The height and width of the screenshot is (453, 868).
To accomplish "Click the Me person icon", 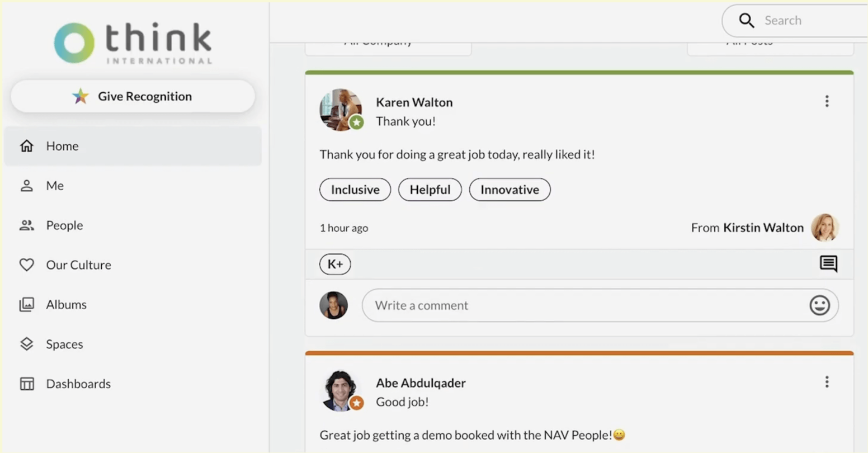I will [27, 186].
